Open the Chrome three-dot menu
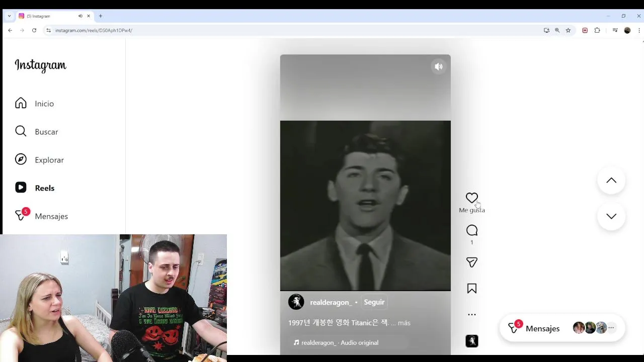 (x=639, y=30)
